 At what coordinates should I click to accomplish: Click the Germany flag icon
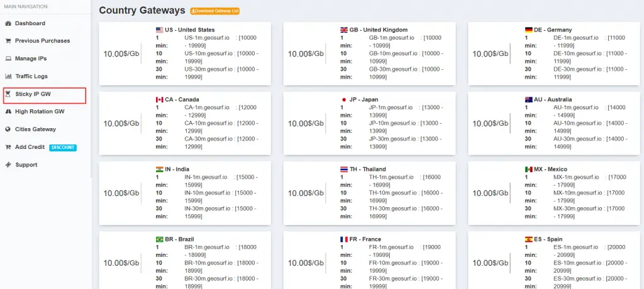point(528,30)
